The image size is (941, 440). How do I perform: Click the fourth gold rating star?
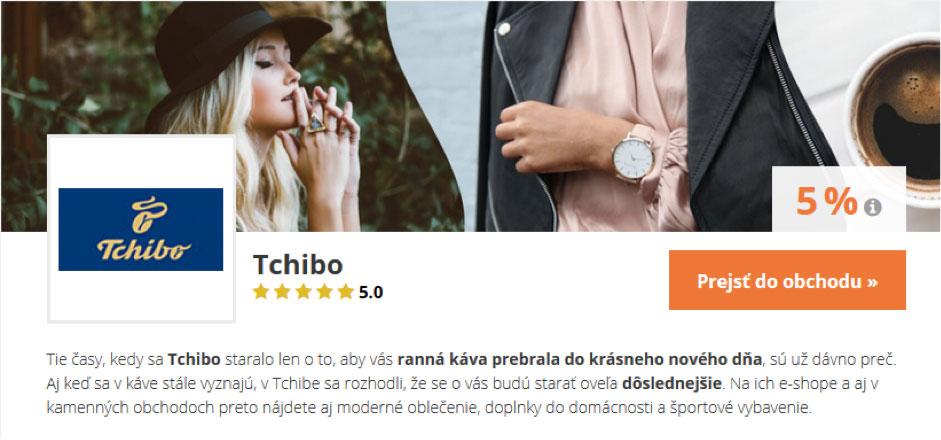tap(325, 292)
